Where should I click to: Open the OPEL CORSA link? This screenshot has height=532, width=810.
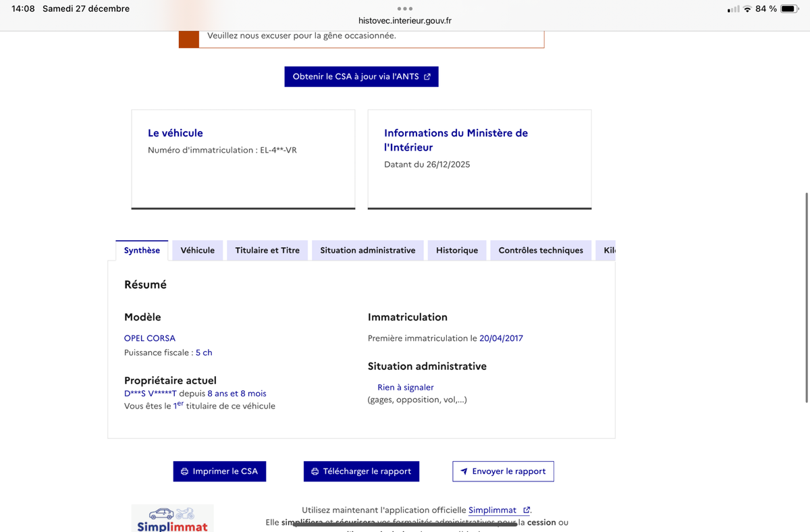point(150,338)
